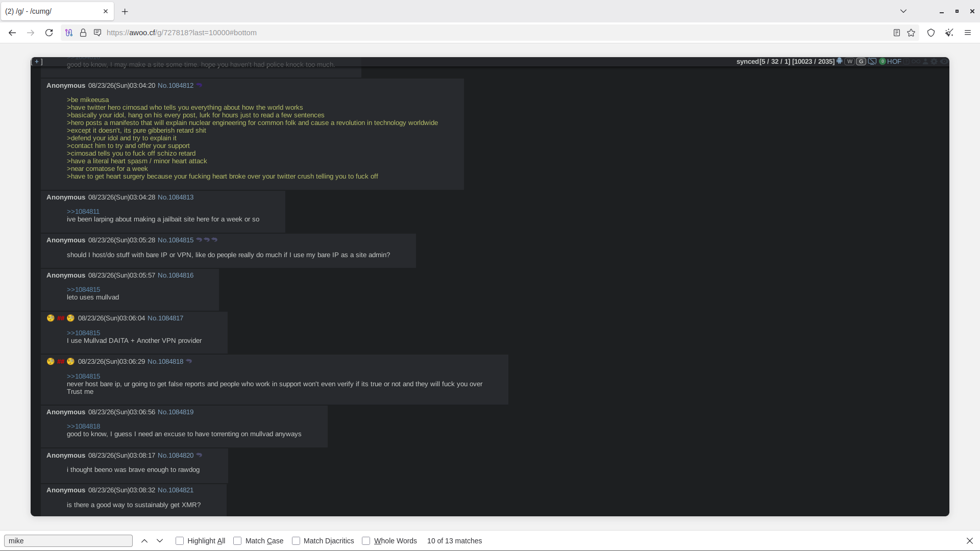Focus the find bar search field containing 'mike'
Screen dimensions: 980x551
[x=68, y=541]
